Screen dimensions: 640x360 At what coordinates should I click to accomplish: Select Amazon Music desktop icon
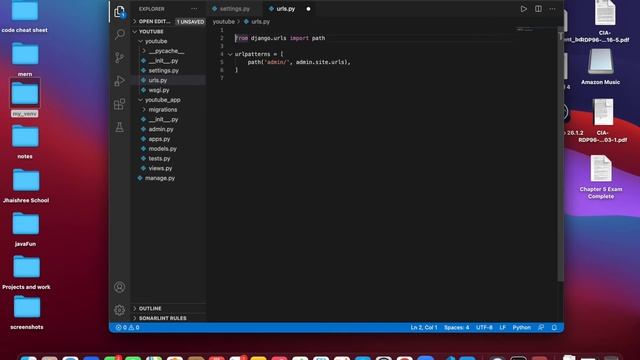point(600,67)
